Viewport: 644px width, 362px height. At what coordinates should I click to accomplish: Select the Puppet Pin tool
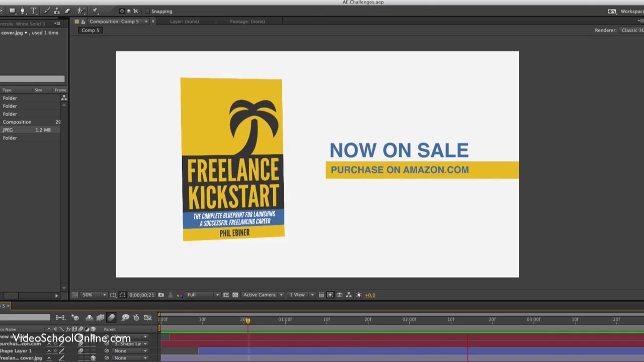click(x=95, y=11)
